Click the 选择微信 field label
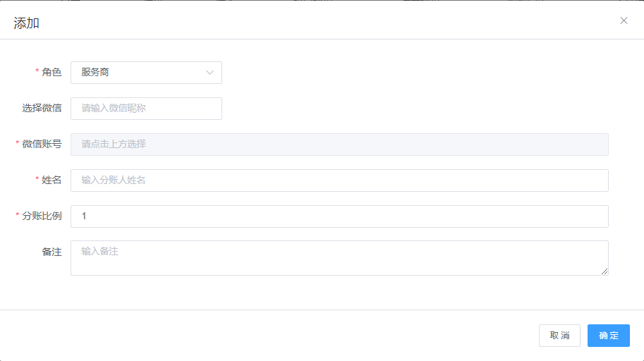Image resolution: width=644 pixels, height=361 pixels. (x=42, y=108)
